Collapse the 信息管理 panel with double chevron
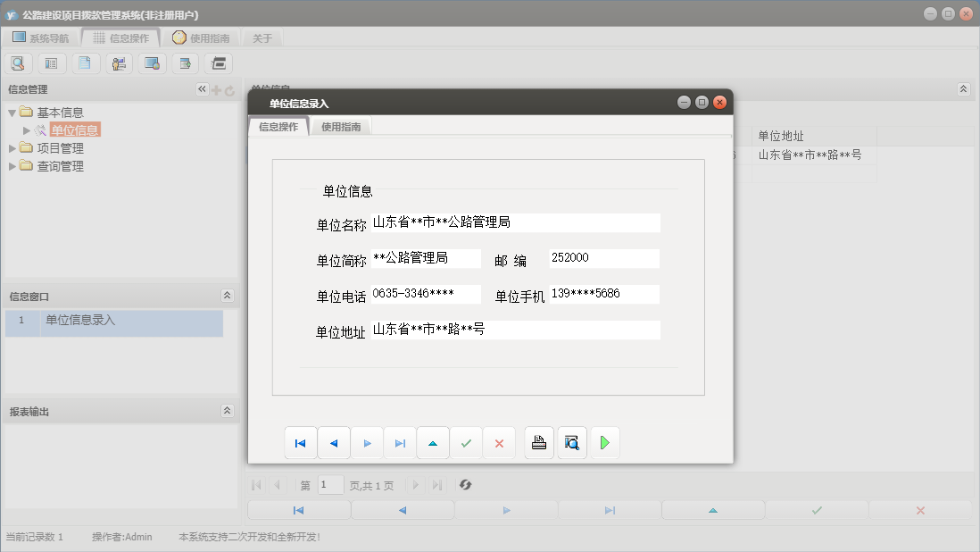Viewport: 980px width, 552px height. [202, 89]
